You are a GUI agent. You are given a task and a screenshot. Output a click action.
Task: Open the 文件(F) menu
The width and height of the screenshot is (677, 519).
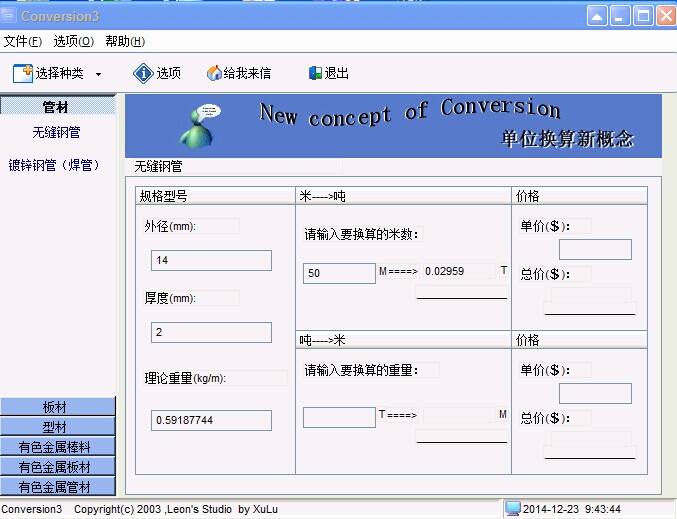tap(22, 41)
